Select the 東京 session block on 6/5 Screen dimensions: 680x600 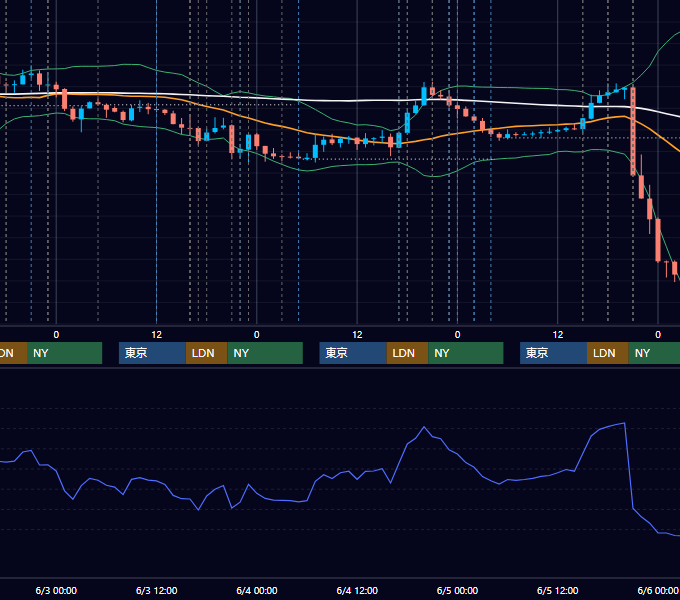pyautogui.click(x=553, y=353)
